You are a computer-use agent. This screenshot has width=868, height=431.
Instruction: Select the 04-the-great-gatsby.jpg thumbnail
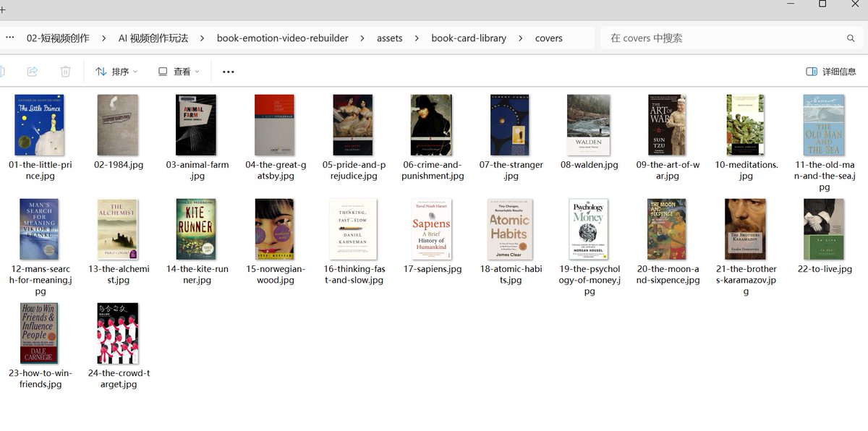[275, 125]
